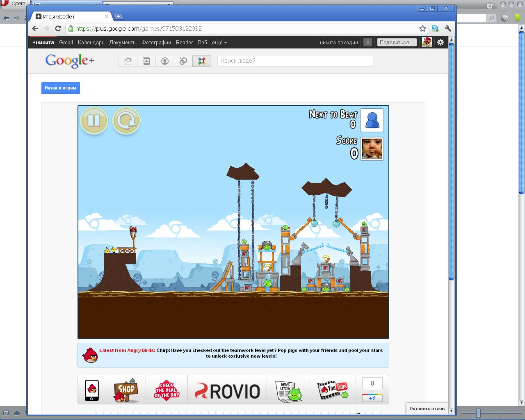Click the Opera panel toggle icon in status bar
This screenshot has width=525, height=420.
[6, 413]
